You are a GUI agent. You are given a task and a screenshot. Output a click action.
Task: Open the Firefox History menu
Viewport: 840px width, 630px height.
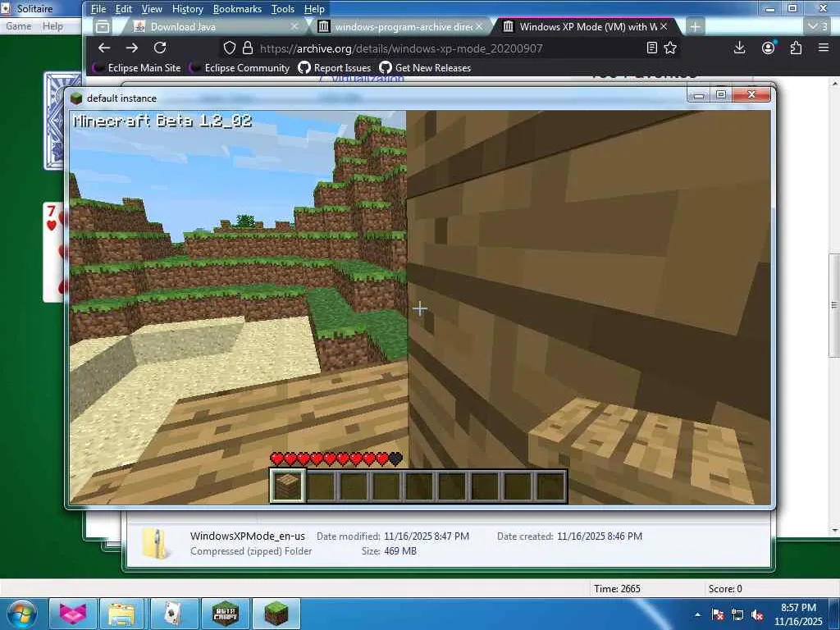coord(188,9)
